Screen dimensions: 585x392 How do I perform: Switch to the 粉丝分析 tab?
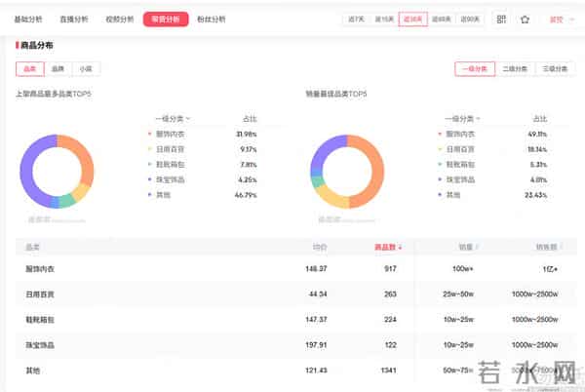pos(212,20)
